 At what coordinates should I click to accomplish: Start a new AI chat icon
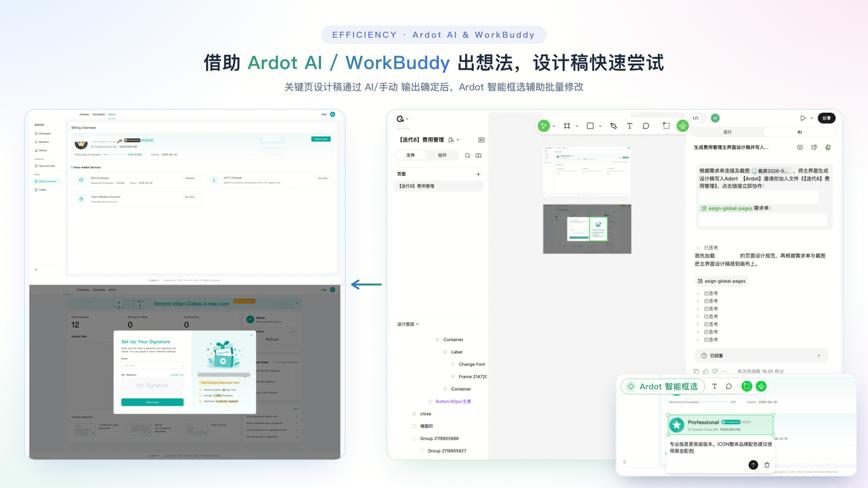click(800, 147)
